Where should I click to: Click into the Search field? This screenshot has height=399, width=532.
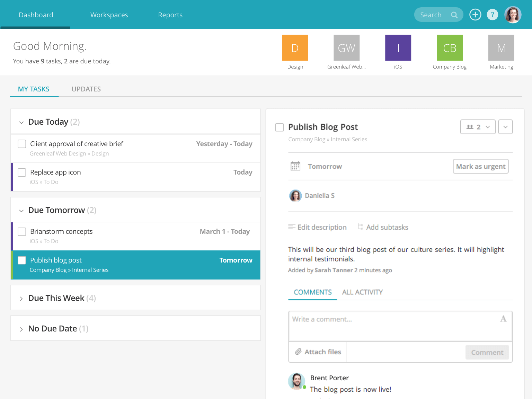coord(438,15)
